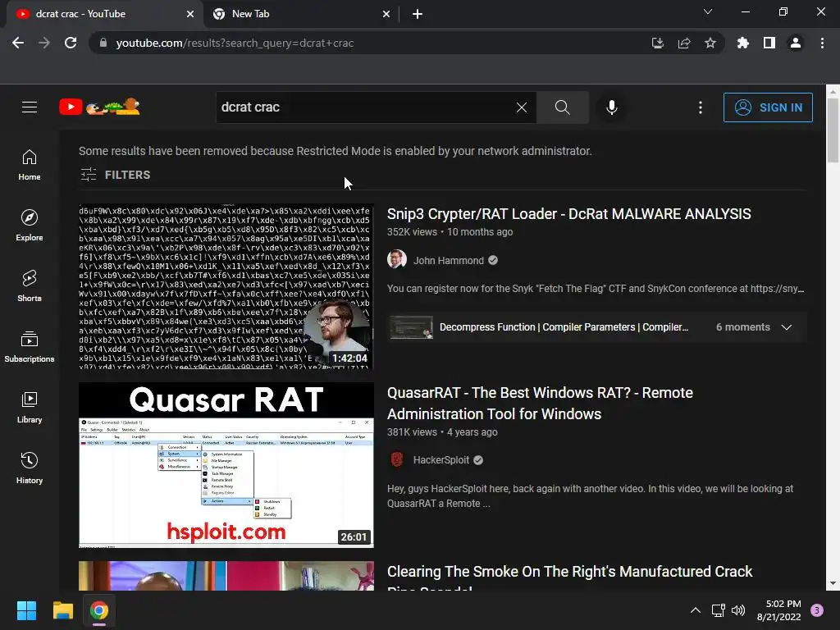
Task: Share this page using the share icon
Action: pos(684,43)
